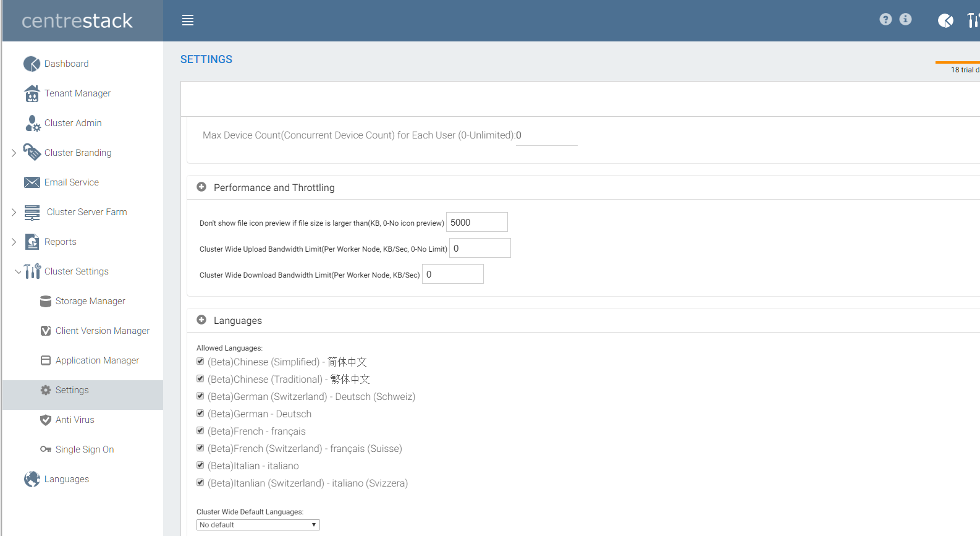980x536 pixels.
Task: Click the Email Service envelope icon
Action: [x=32, y=182]
